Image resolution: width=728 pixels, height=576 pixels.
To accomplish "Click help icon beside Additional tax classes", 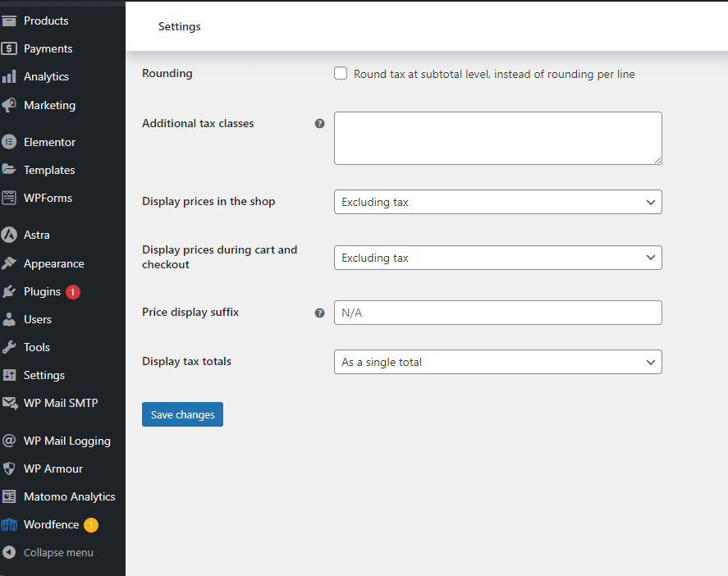I will coord(320,124).
